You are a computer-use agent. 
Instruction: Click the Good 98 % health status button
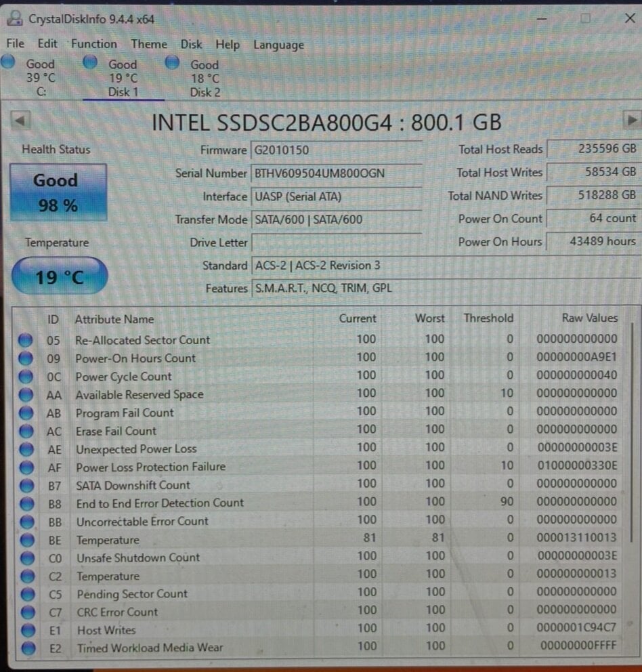[x=57, y=192]
